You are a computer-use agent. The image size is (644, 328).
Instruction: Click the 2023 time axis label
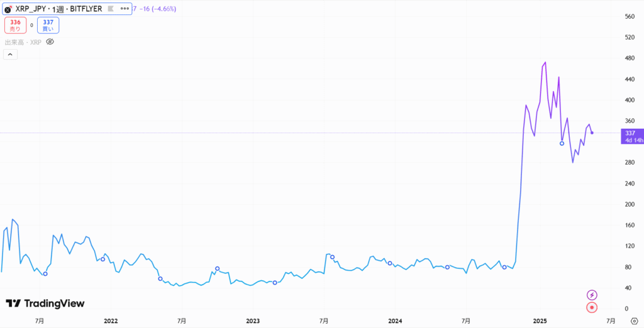click(253, 320)
